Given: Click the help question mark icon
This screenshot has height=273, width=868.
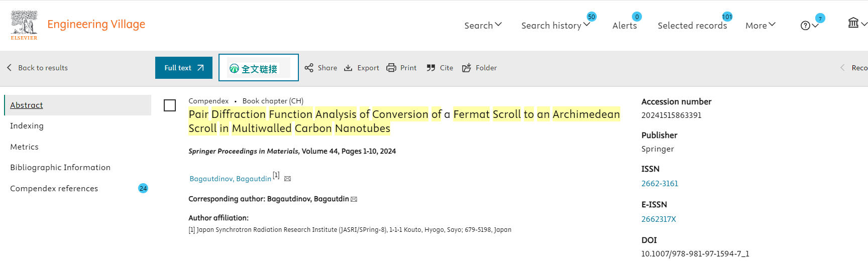Looking at the screenshot, I should 805,26.
